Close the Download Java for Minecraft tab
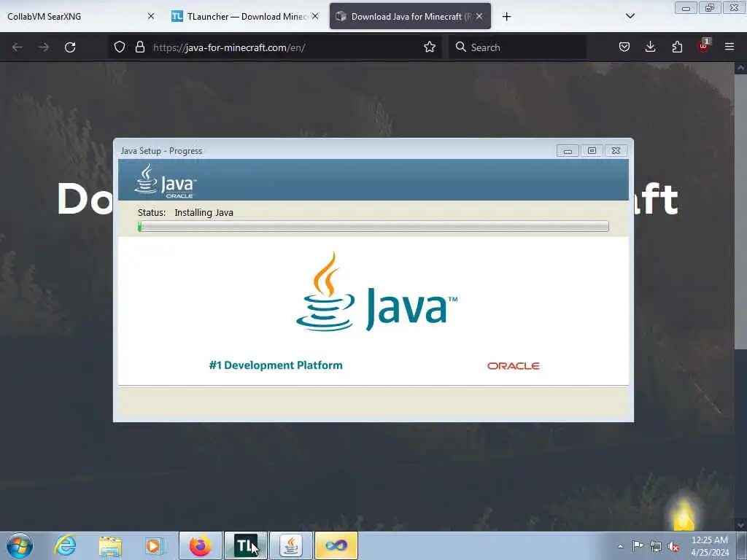 point(479,16)
